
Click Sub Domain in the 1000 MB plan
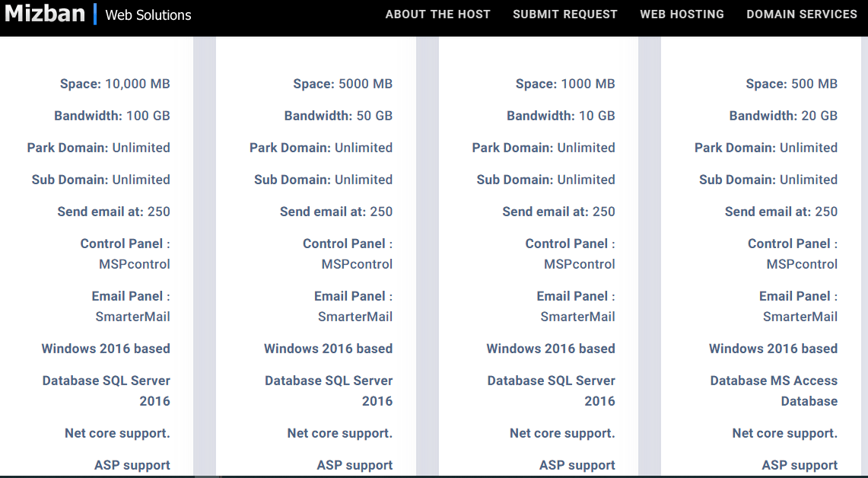pyautogui.click(x=545, y=180)
